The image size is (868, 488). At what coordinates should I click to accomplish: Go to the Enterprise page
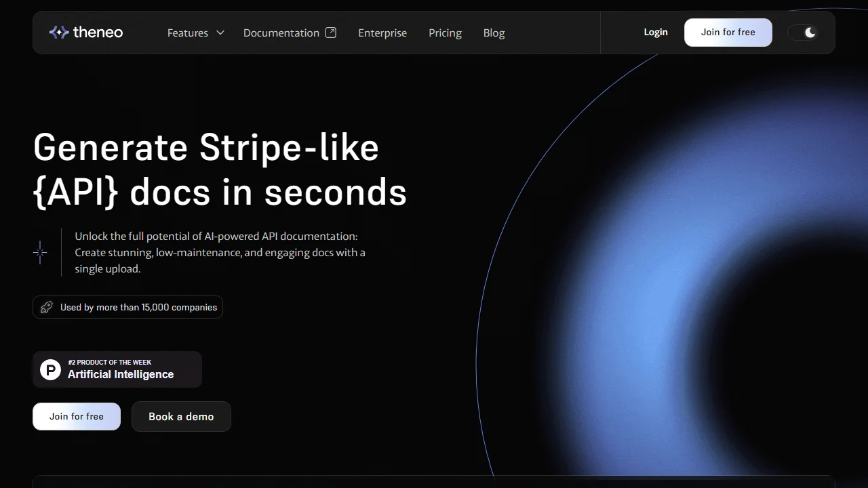click(382, 33)
